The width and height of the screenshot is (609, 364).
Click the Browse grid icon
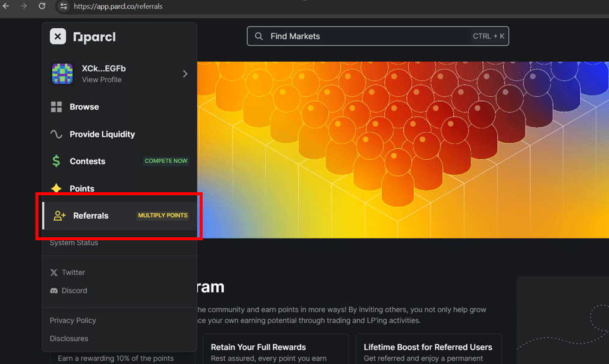coord(57,107)
